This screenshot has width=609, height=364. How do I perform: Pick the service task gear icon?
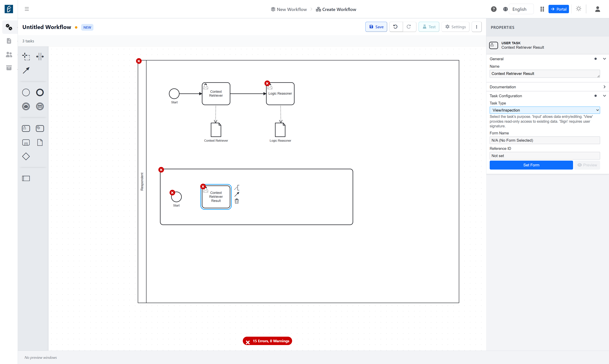point(40,128)
